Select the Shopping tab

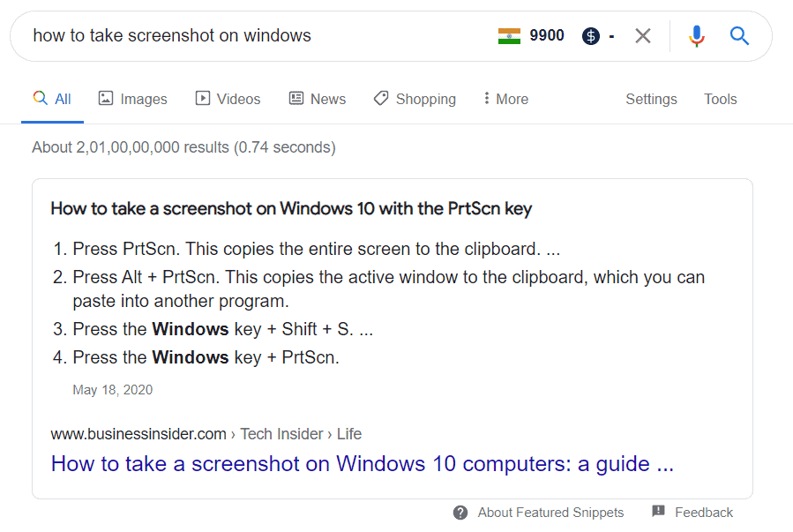415,99
